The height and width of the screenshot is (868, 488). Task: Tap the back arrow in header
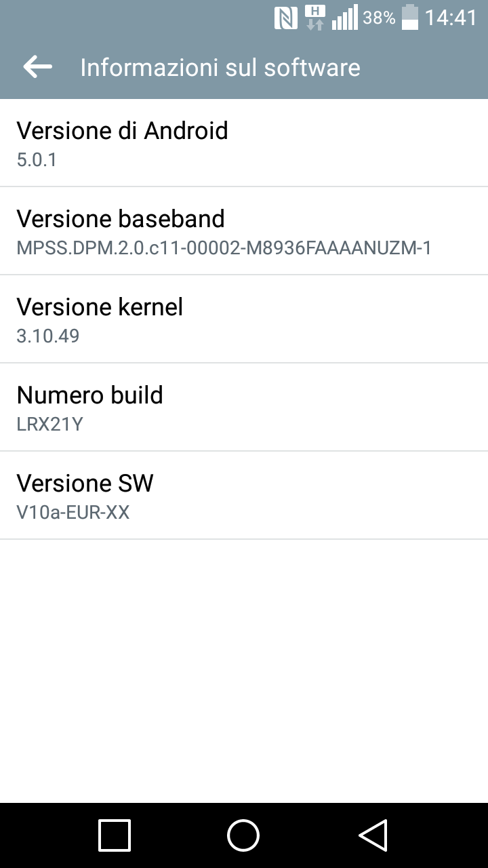[38, 66]
